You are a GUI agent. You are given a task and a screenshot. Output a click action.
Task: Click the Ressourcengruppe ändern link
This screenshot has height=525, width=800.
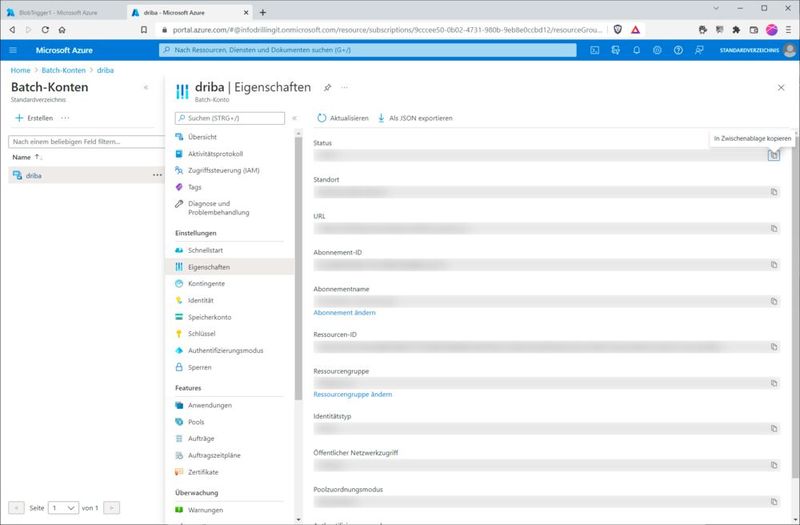tap(353, 394)
